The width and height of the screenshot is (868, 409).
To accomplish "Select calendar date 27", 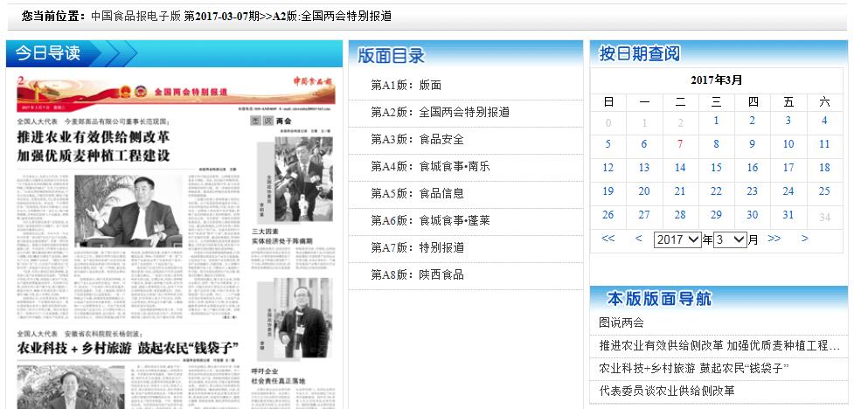I will (644, 215).
